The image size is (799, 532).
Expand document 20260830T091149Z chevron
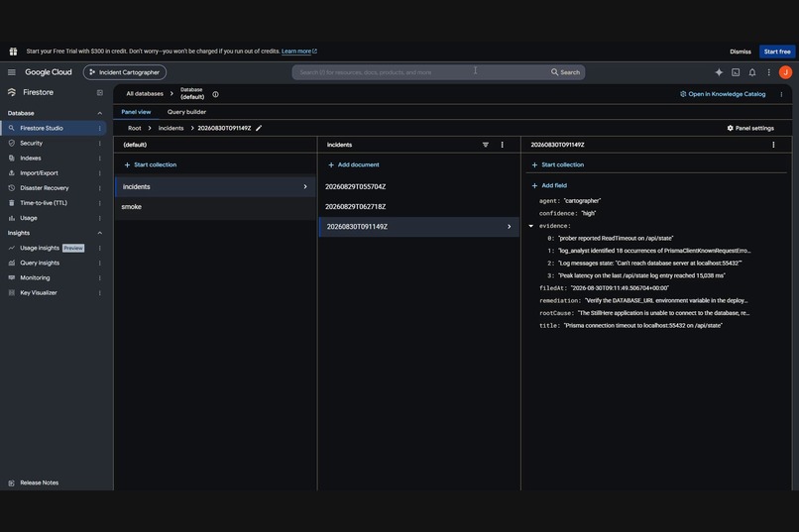510,227
